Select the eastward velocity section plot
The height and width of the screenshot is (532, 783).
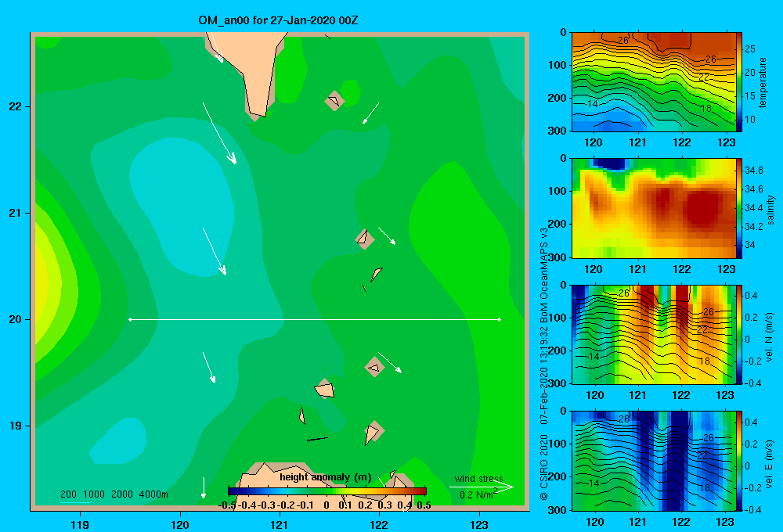pyautogui.click(x=654, y=461)
